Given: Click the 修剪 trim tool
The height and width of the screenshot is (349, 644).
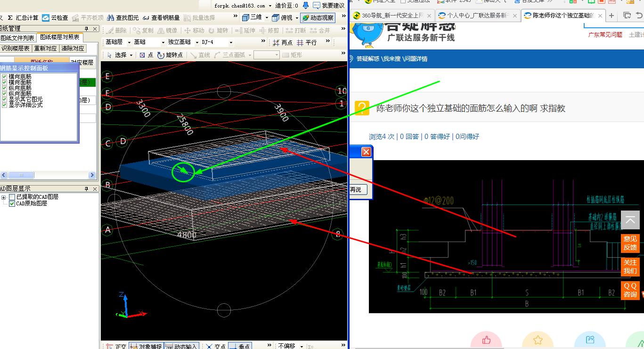Looking at the screenshot, I should point(269,31).
